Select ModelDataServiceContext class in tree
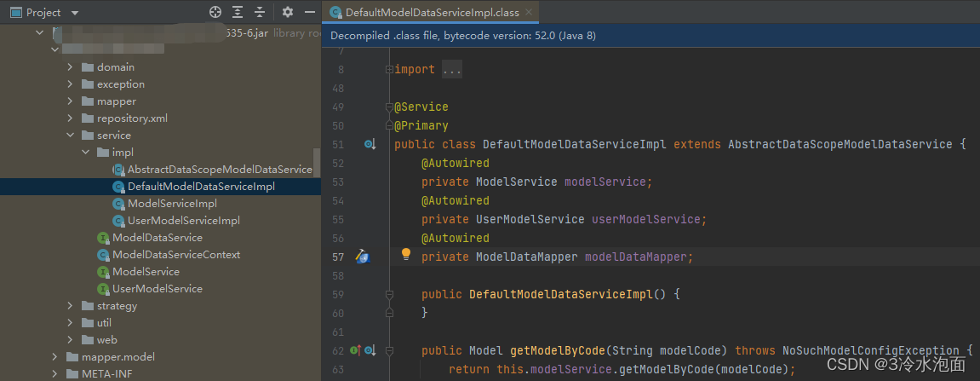The height and width of the screenshot is (381, 980). click(x=176, y=255)
